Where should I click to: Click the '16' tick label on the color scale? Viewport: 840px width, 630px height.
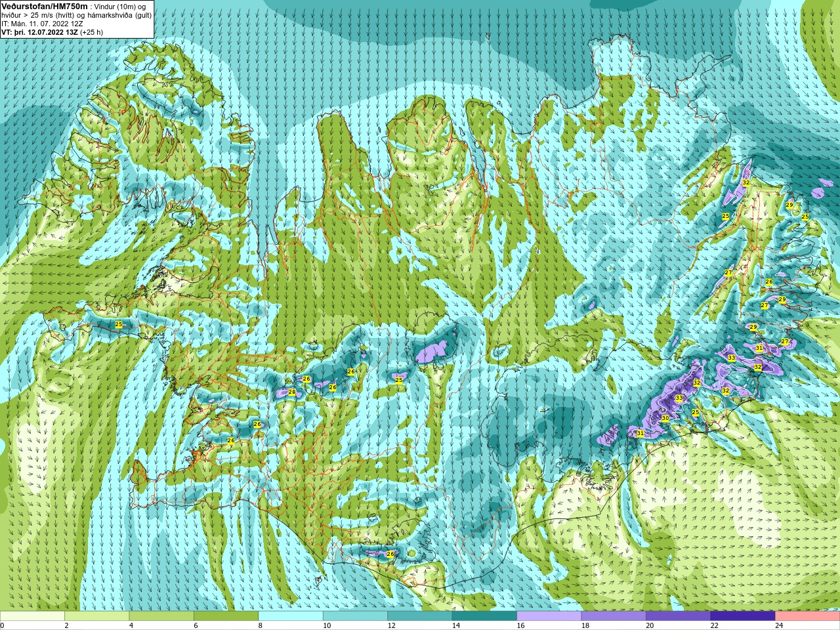[x=520, y=625]
